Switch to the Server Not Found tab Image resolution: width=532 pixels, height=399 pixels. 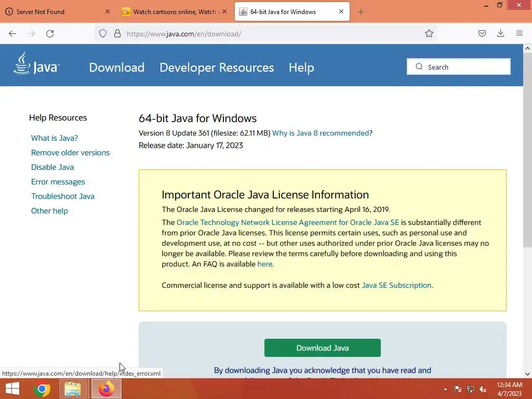(x=58, y=12)
